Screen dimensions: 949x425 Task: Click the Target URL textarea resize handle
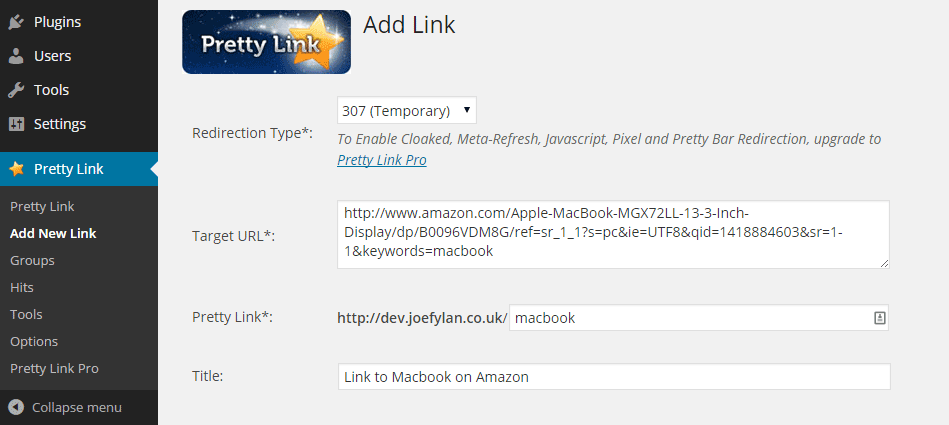coord(884,263)
